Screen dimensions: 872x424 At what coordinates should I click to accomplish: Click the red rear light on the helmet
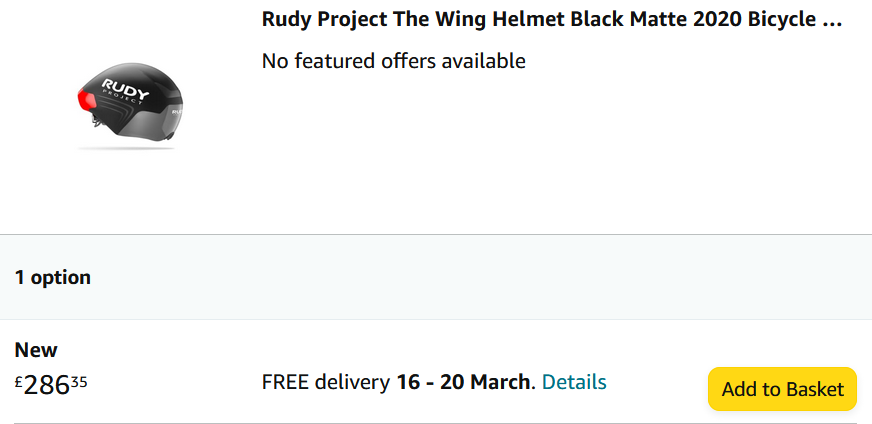click(x=87, y=101)
